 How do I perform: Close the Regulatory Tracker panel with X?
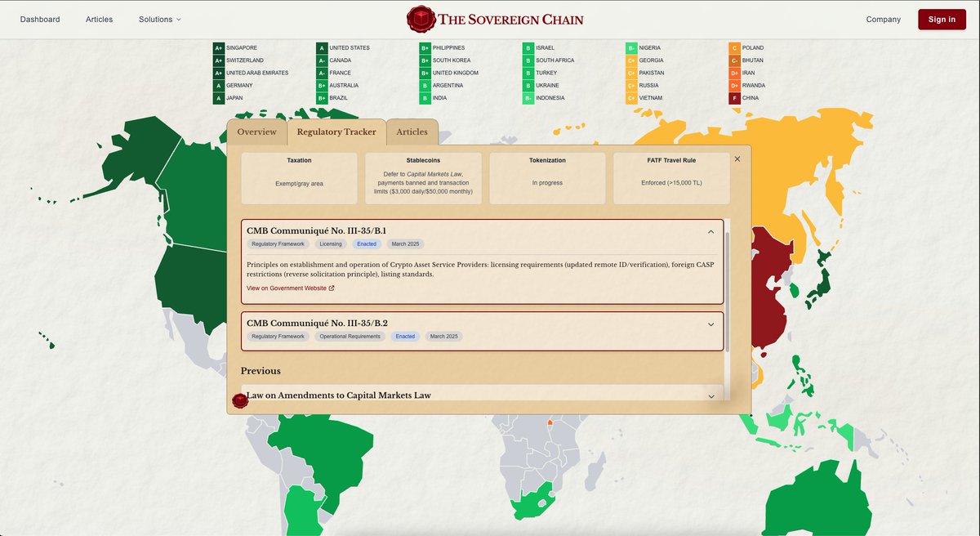737,159
